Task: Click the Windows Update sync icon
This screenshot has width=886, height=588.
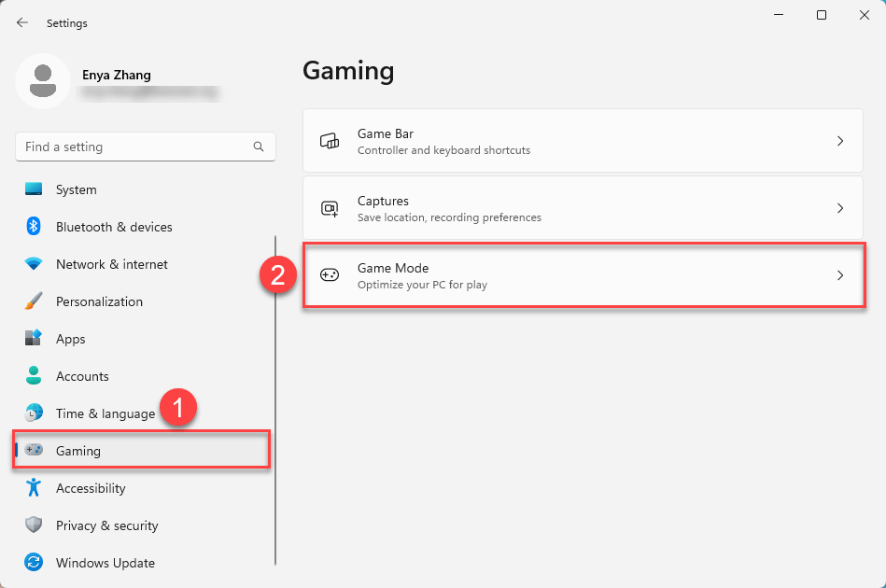Action: pos(34,563)
